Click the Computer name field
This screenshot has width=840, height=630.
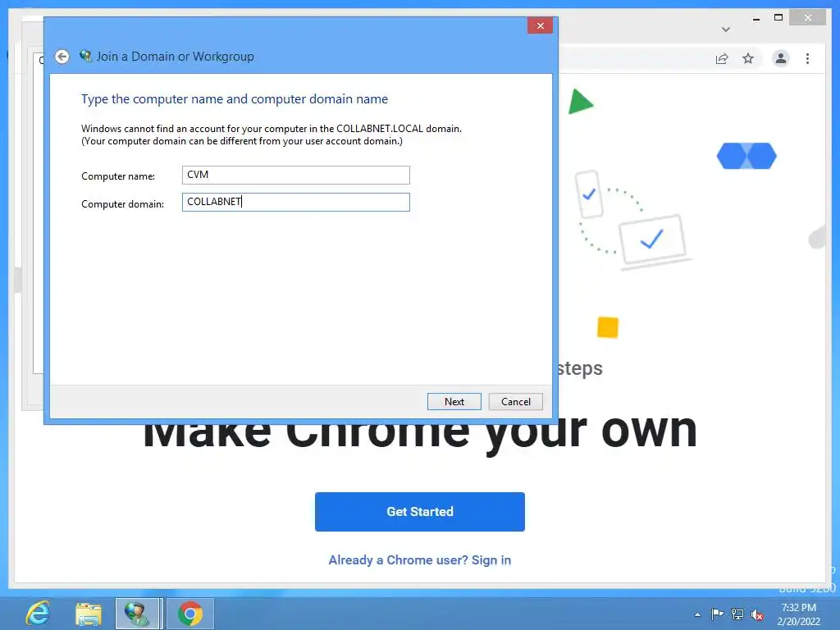(295, 176)
